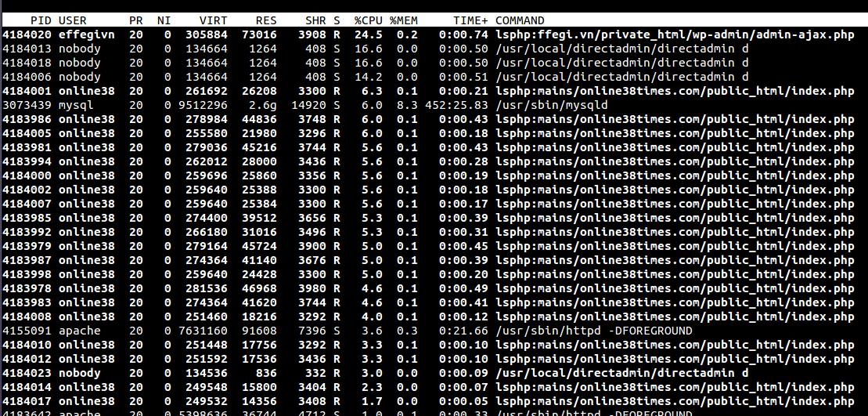Click the 8.3 memory percentage

coord(407,105)
